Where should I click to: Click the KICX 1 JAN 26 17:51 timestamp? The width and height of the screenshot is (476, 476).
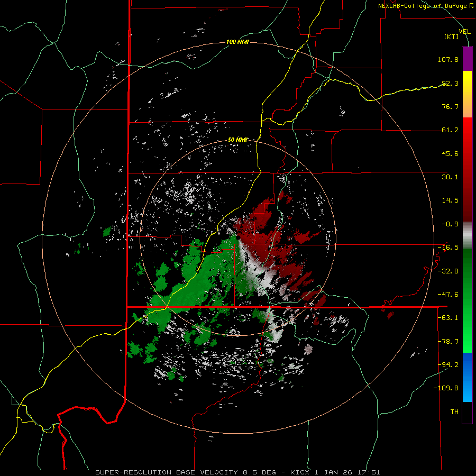[335, 472]
